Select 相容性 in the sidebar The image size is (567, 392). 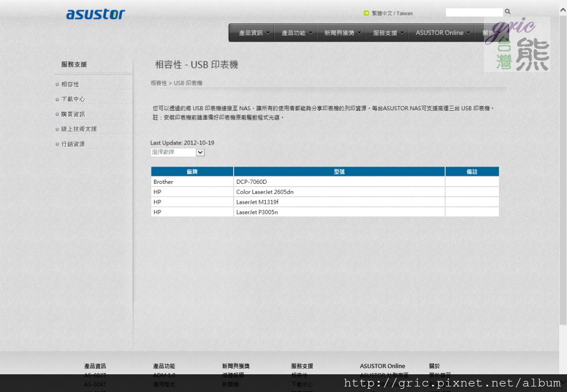[x=70, y=84]
